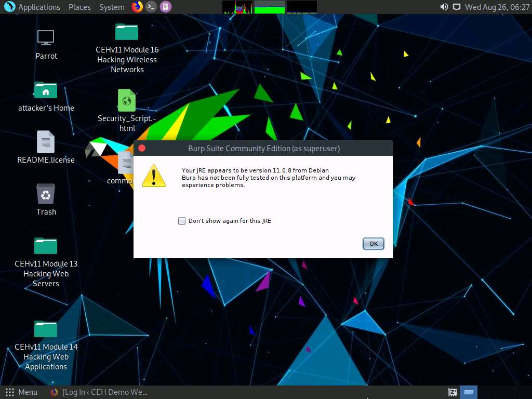The height and width of the screenshot is (399, 532).
Task: Click OK to dismiss the JRE warning
Action: tap(373, 243)
